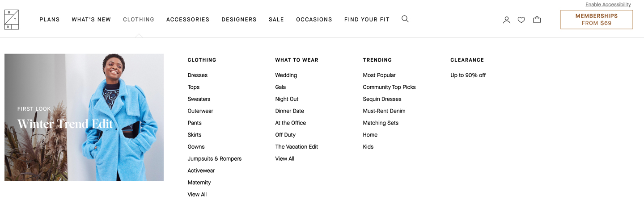Screen dimensions: 644x200
Task: Open Find Your Fit in navigation
Action: coord(367,20)
